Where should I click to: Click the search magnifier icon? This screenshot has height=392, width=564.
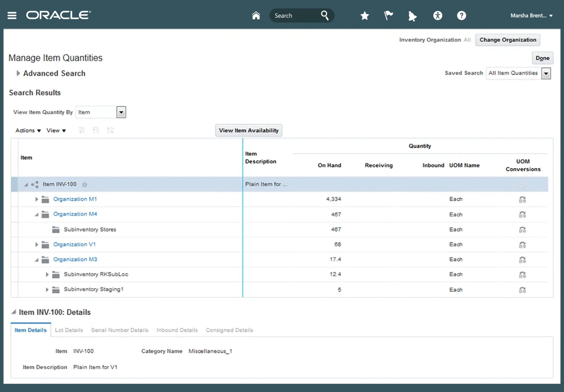(325, 15)
